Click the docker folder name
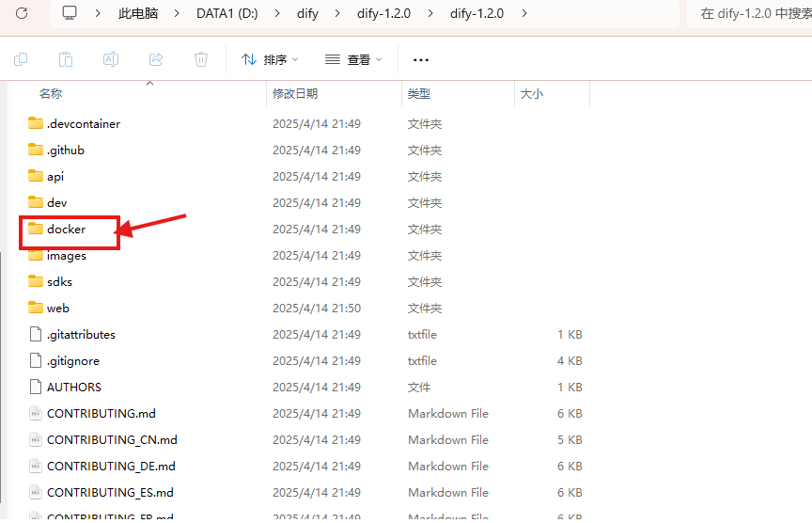Screen dimensions: 812x523 [x=67, y=230]
